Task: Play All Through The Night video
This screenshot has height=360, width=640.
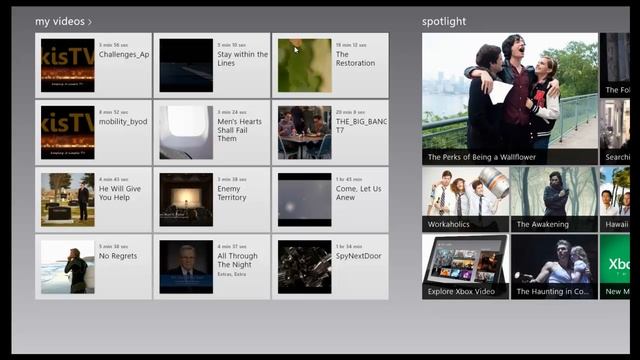Action: [212, 267]
